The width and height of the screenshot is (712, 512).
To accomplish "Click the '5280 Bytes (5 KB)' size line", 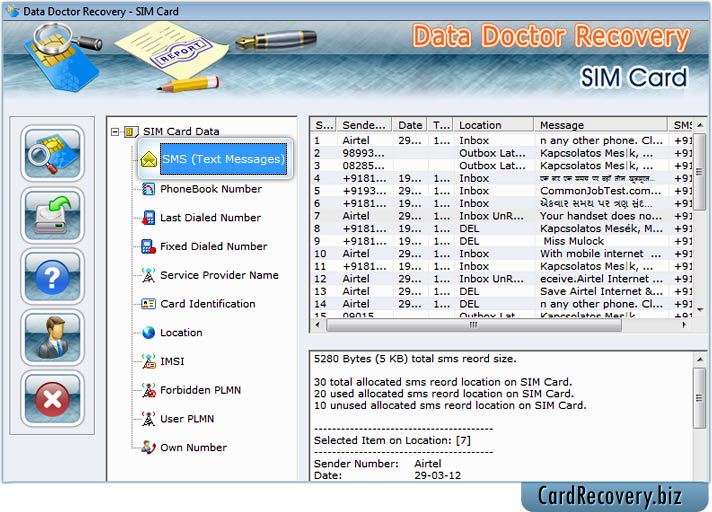I will pos(415,359).
